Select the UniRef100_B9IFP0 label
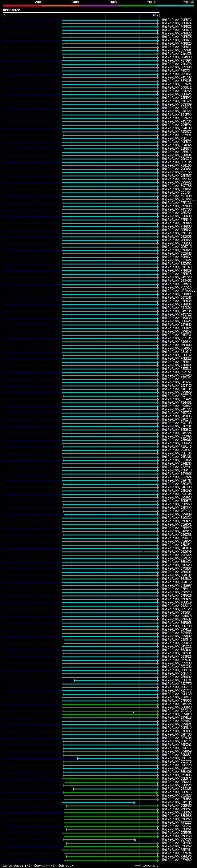The image size is (197, 868). tap(177, 115)
